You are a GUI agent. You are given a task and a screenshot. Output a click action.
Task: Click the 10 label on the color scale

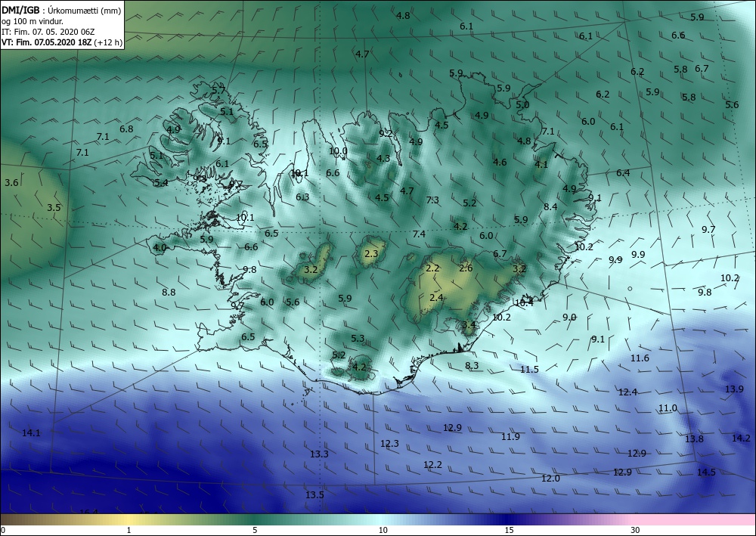tap(383, 530)
